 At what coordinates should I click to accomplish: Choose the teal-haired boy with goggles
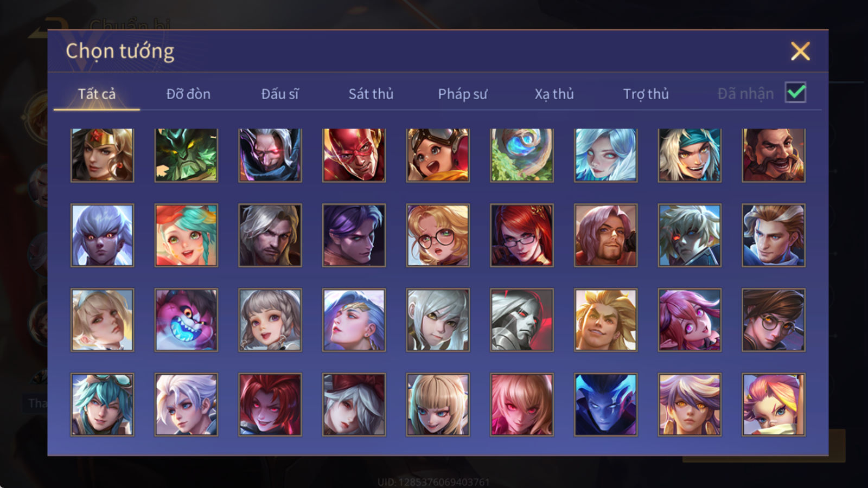(x=102, y=404)
